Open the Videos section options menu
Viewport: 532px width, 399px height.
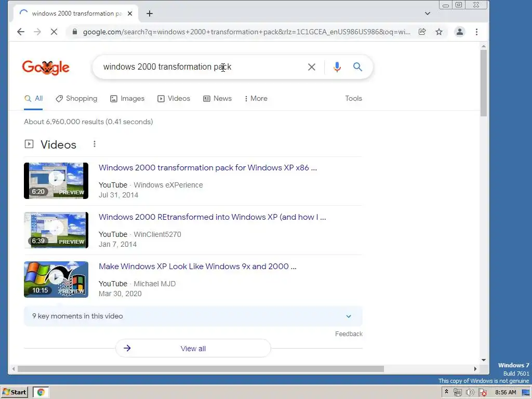tap(95, 144)
